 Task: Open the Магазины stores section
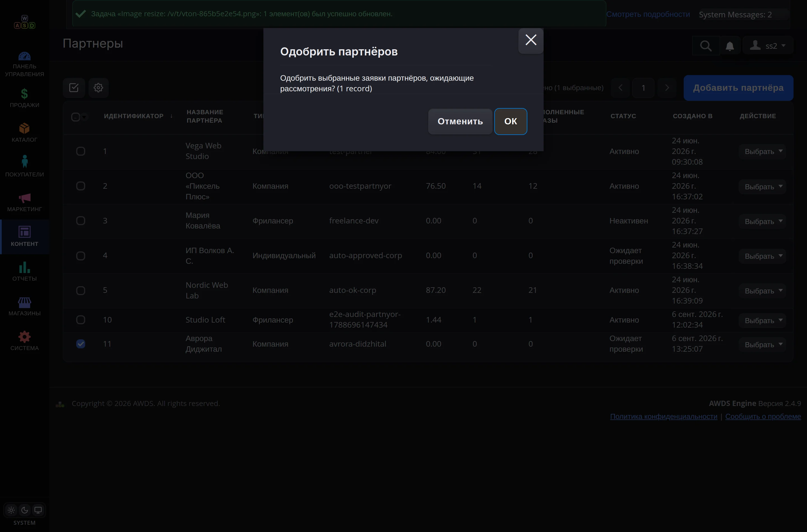point(24,306)
